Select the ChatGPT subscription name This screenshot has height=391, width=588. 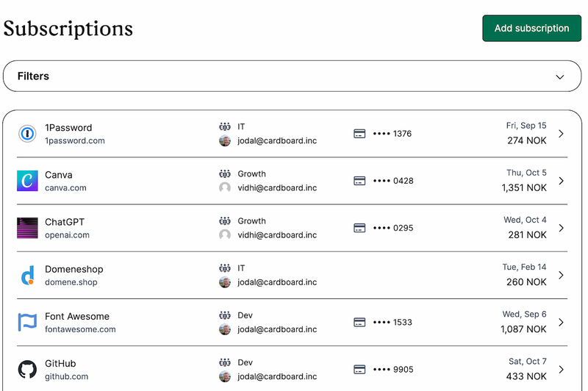click(66, 222)
